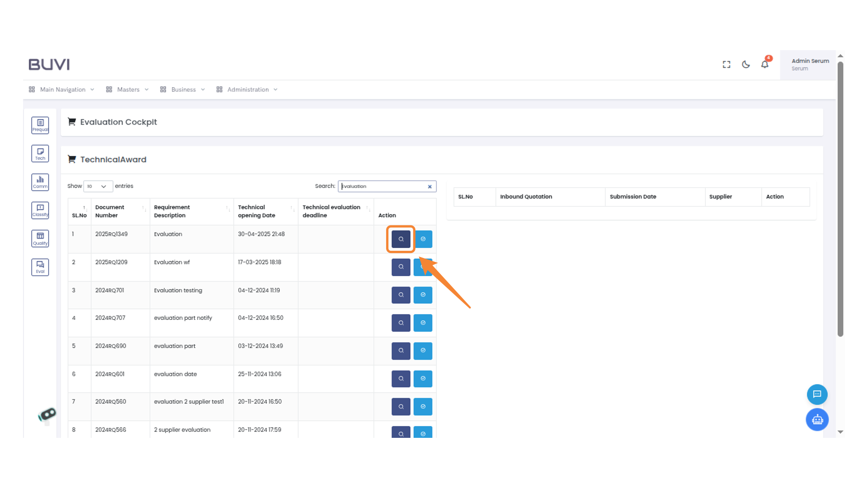Expand the Main Navigation menu

pyautogui.click(x=62, y=89)
